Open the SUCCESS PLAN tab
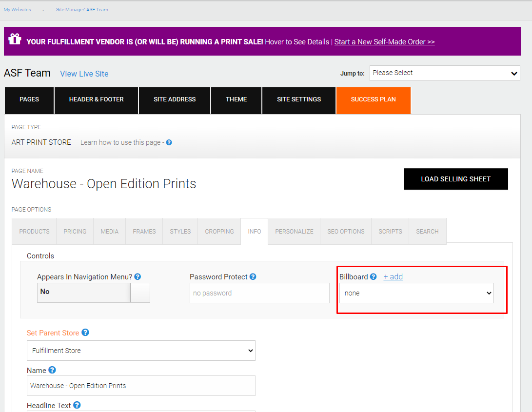This screenshot has height=412, width=532. pyautogui.click(x=373, y=100)
